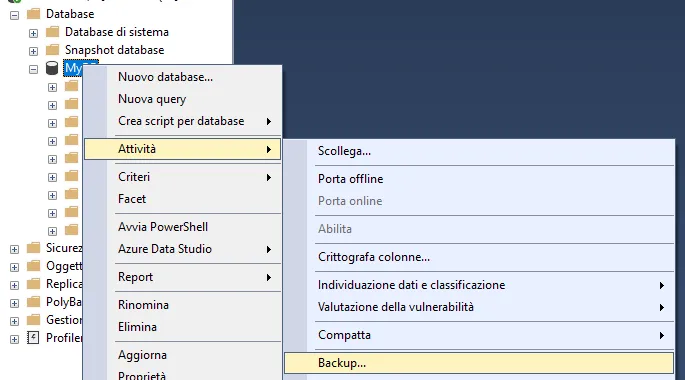Click the black database cylinder icon
Screen dimensions: 685x380
point(52,68)
